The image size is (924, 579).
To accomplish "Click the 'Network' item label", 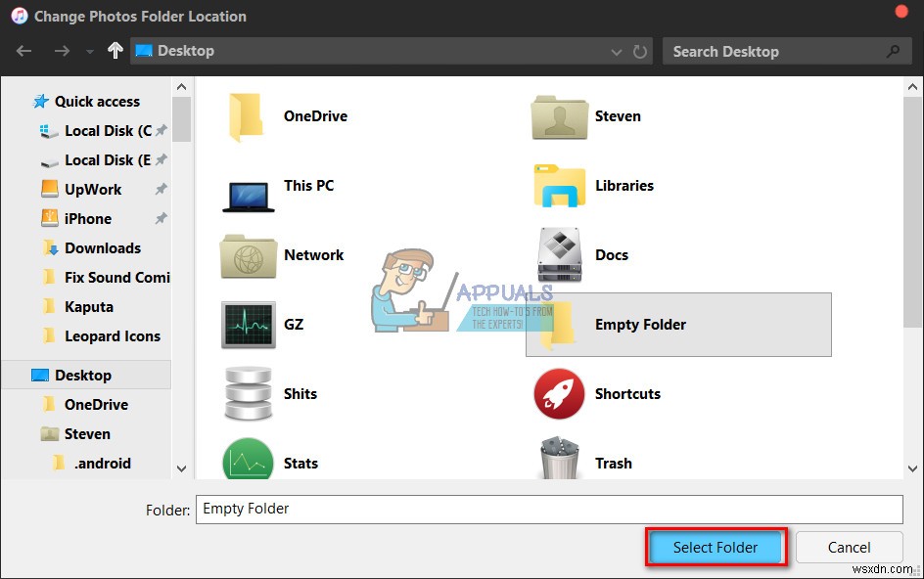I will coord(313,255).
